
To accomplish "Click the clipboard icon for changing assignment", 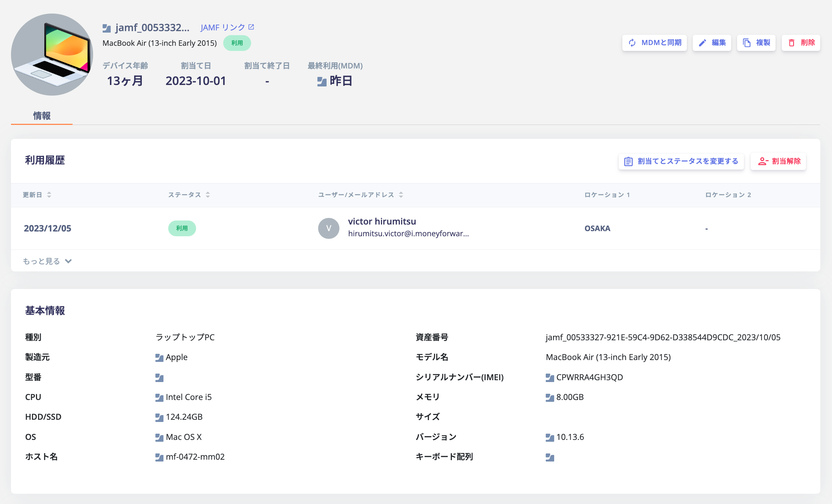I will point(628,161).
